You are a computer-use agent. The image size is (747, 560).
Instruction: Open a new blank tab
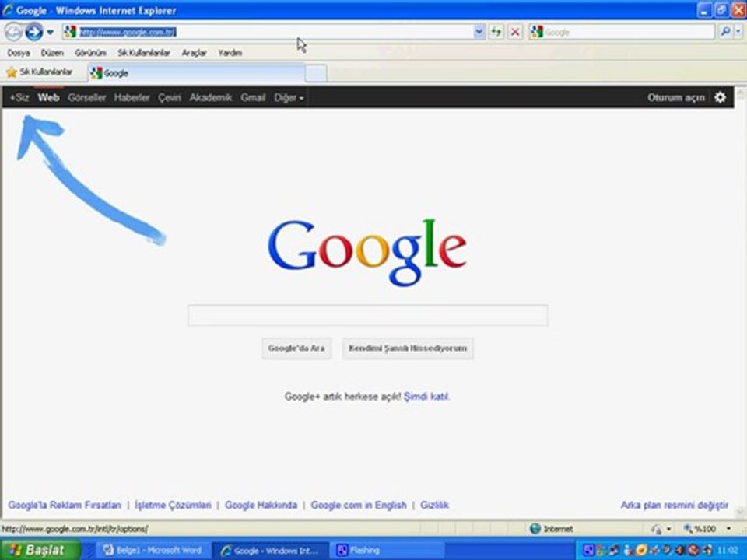pyautogui.click(x=316, y=73)
